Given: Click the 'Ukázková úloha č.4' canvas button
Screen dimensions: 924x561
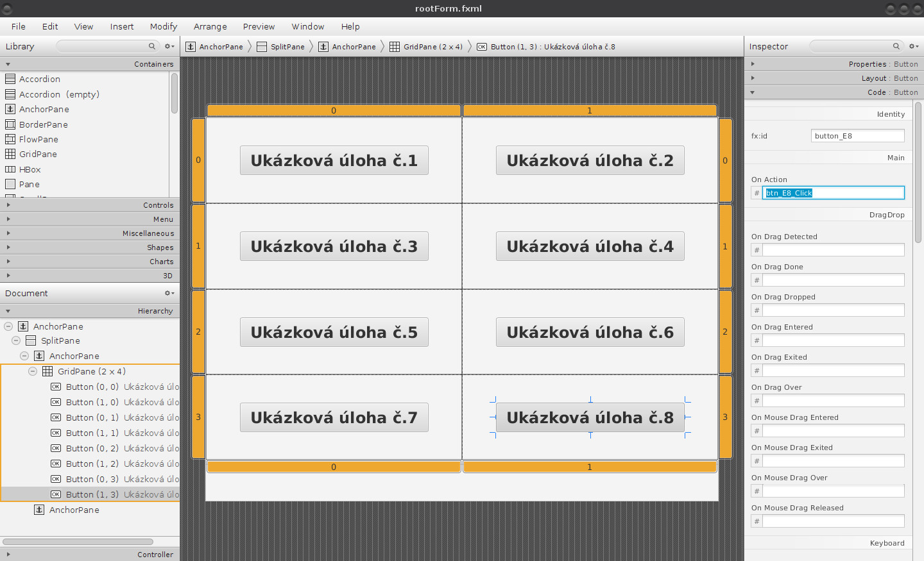Looking at the screenshot, I should click(x=590, y=246).
